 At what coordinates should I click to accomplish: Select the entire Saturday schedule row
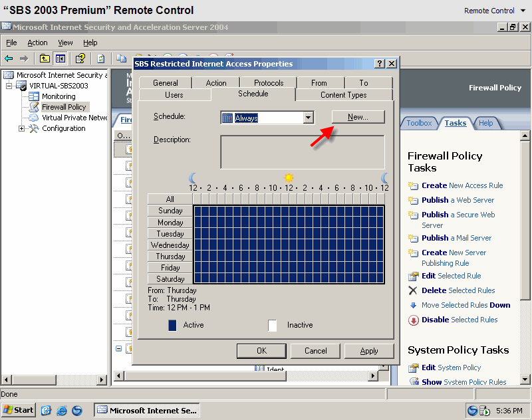(x=170, y=279)
